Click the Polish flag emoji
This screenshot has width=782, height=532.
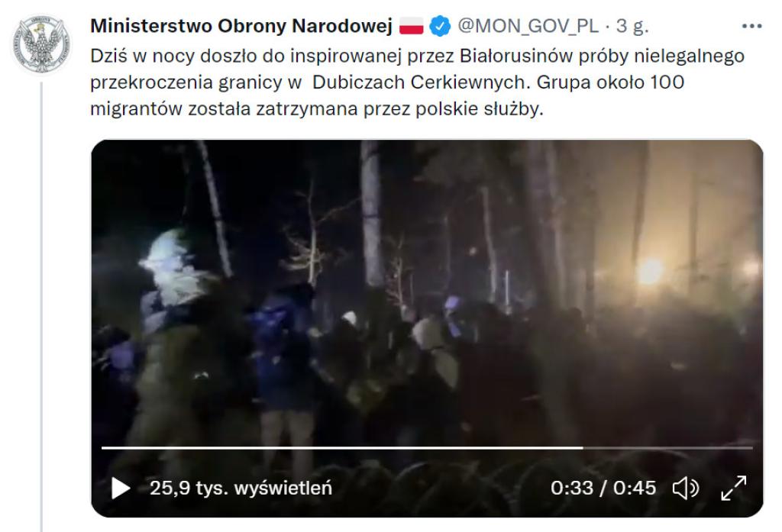point(412,26)
